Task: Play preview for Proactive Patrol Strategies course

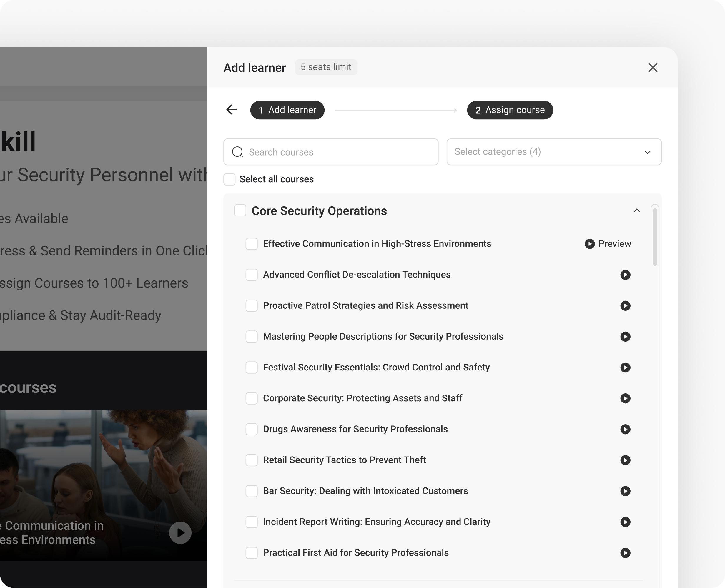Action: point(625,305)
